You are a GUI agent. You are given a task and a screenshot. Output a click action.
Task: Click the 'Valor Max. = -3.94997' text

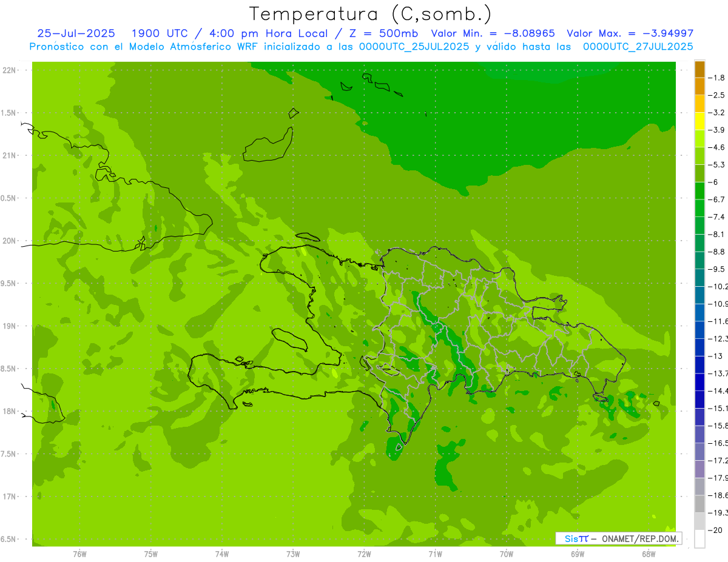coord(630,33)
